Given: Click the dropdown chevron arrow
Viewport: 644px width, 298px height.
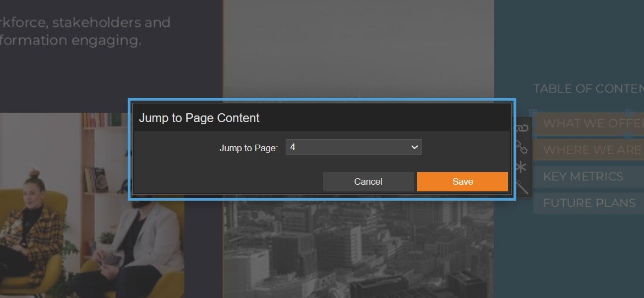Looking at the screenshot, I should 414,147.
